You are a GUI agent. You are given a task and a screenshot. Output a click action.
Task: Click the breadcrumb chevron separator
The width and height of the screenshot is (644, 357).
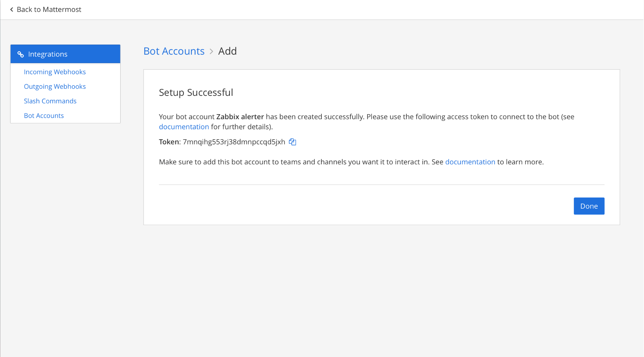click(211, 51)
